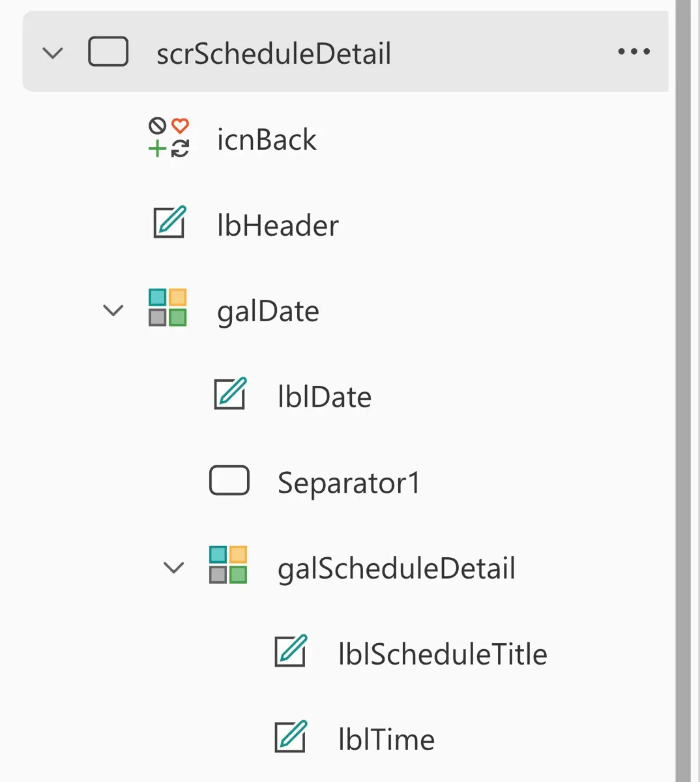
Task: Click the lblDate label pencil icon
Action: [x=230, y=394]
